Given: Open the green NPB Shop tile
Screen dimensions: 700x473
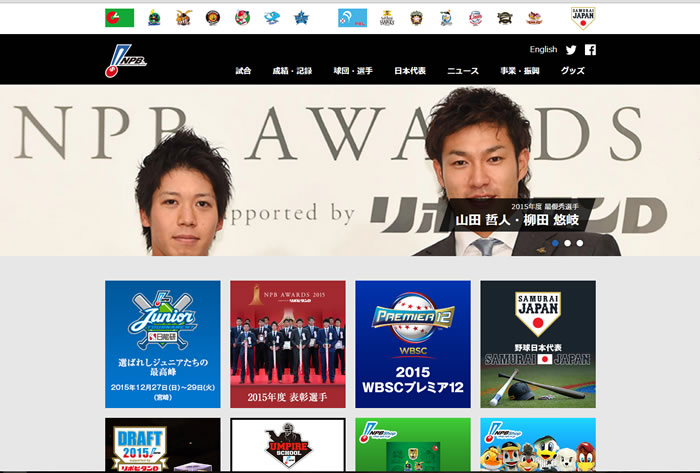Looking at the screenshot, I should click(412, 444).
